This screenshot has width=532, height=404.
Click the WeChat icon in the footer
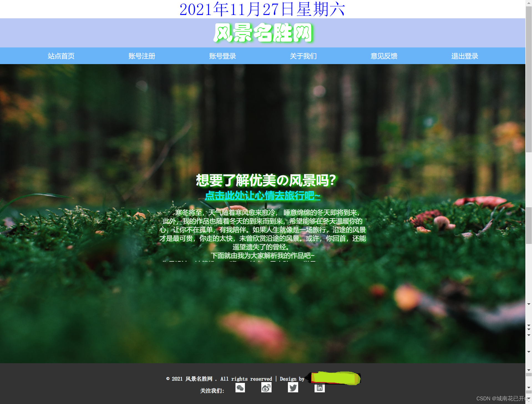240,388
